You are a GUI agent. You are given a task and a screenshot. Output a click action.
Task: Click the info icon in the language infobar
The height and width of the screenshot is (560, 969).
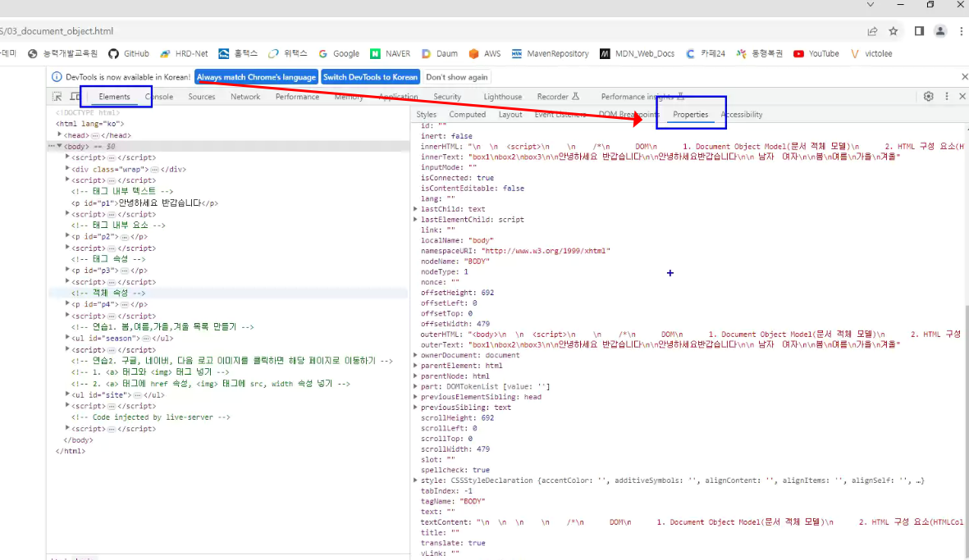[57, 76]
